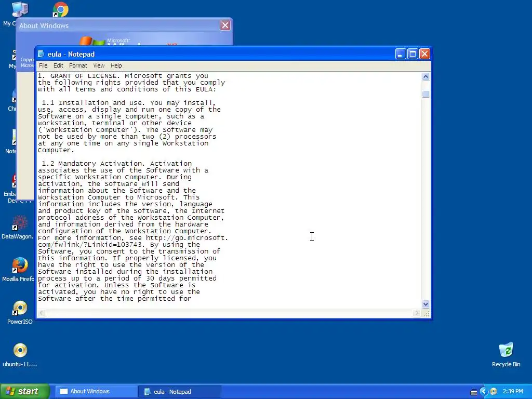Viewport: 532px width, 399px height.
Task: Maximize the eula Notepad window
Action: click(x=413, y=54)
